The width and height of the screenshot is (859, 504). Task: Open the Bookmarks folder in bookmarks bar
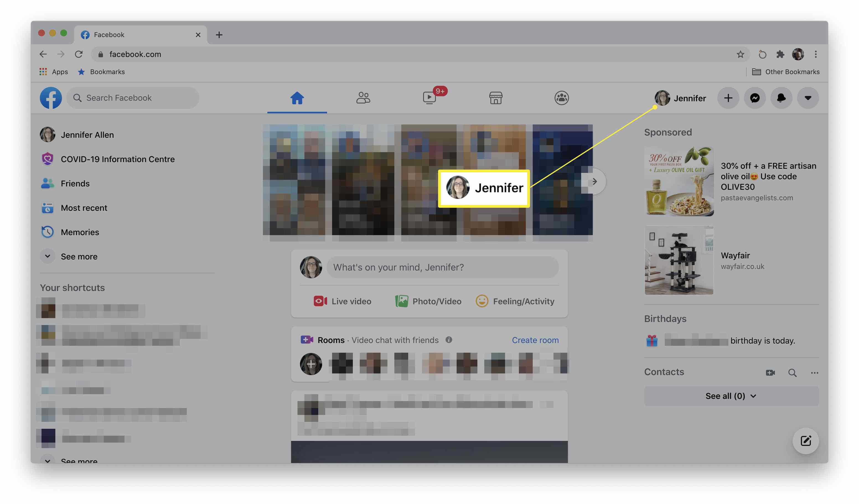[x=101, y=72]
